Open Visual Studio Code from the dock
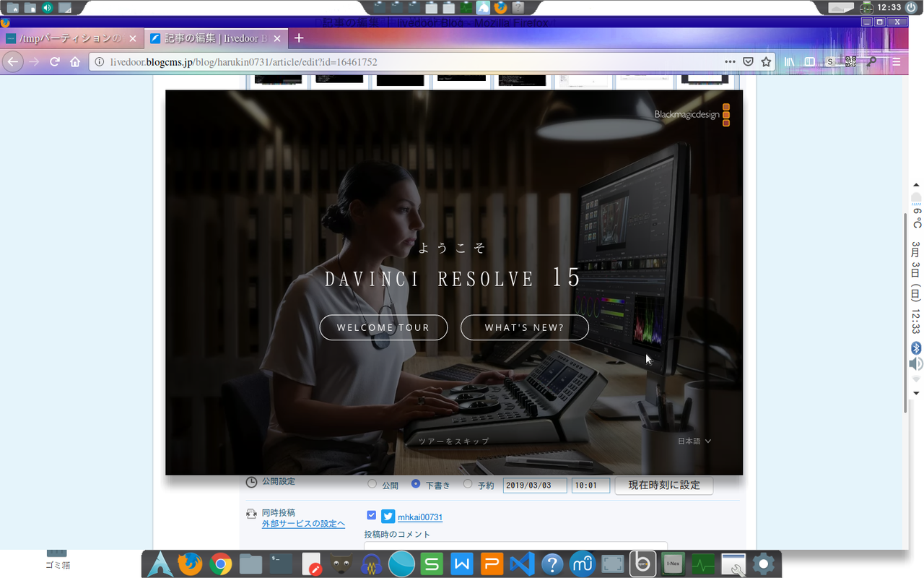Screen dimensions: 924x578 [522, 564]
